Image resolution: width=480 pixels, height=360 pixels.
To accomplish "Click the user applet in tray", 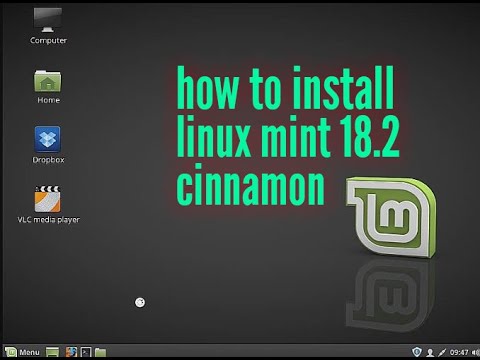I will (x=430, y=352).
